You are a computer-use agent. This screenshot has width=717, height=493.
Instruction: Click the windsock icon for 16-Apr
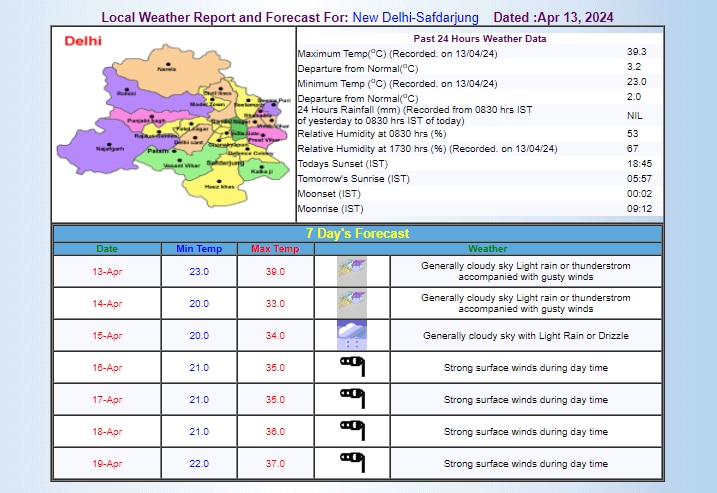click(353, 367)
